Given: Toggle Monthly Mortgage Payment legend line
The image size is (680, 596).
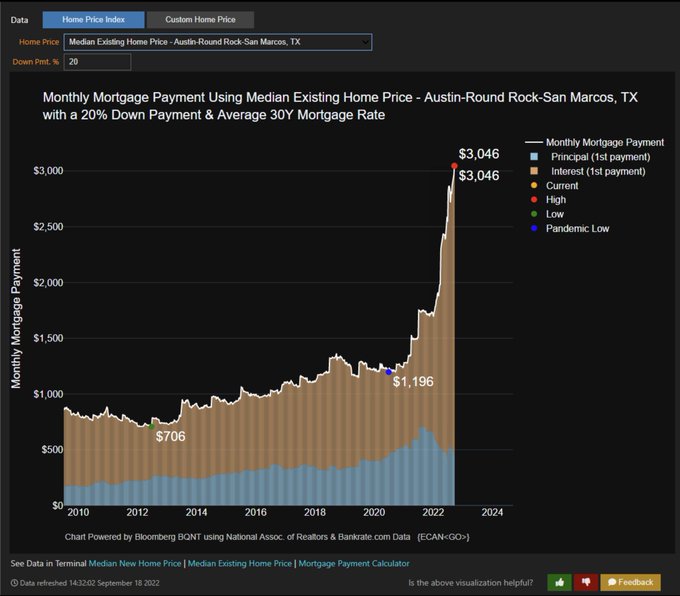Looking at the screenshot, I should [x=594, y=142].
